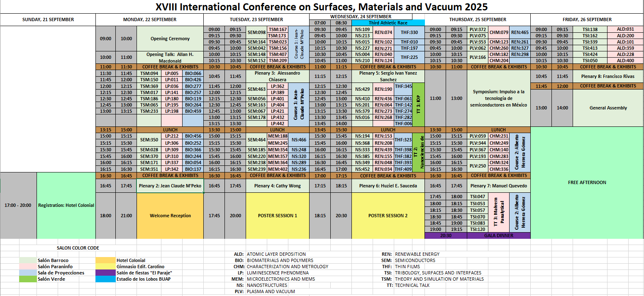
Task: Select the "Opening Talk: Allan H. Macdonald" cell
Action: pos(170,57)
